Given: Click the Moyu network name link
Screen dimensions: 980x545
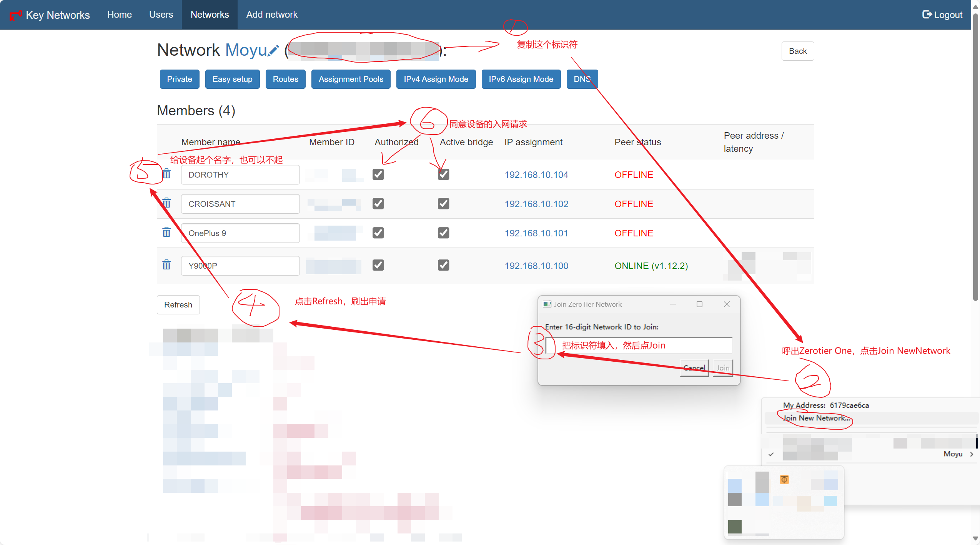Looking at the screenshot, I should [x=246, y=50].
